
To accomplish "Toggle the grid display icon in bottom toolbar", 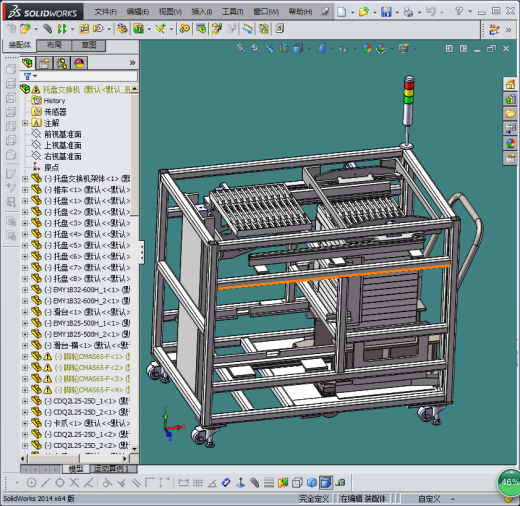I will pyautogui.click(x=198, y=482).
